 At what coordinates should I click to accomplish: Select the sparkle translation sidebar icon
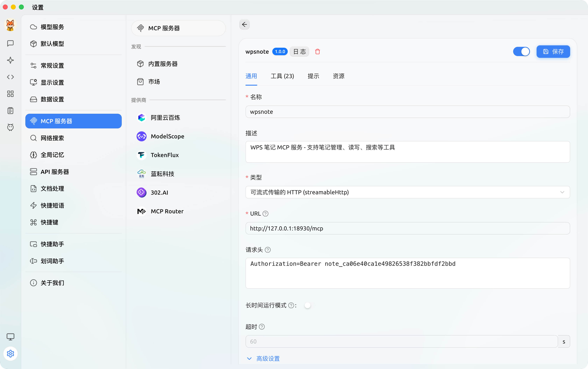(10, 60)
